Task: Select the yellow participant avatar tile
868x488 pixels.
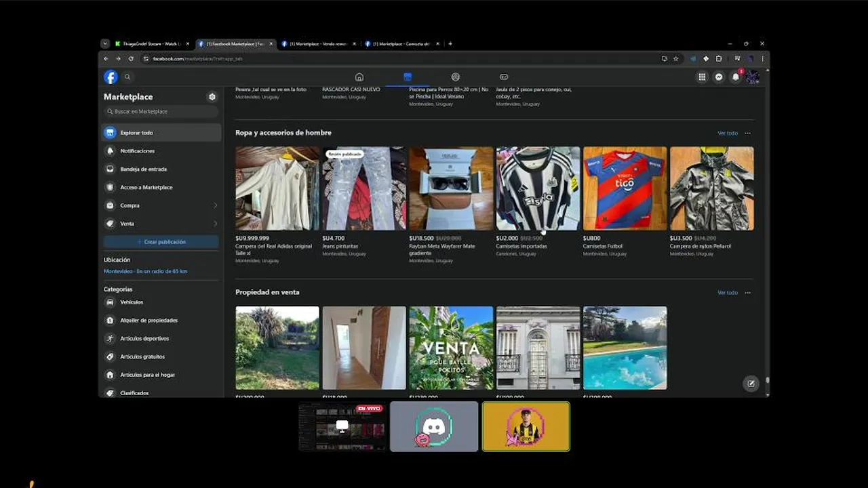Action: [x=526, y=426]
